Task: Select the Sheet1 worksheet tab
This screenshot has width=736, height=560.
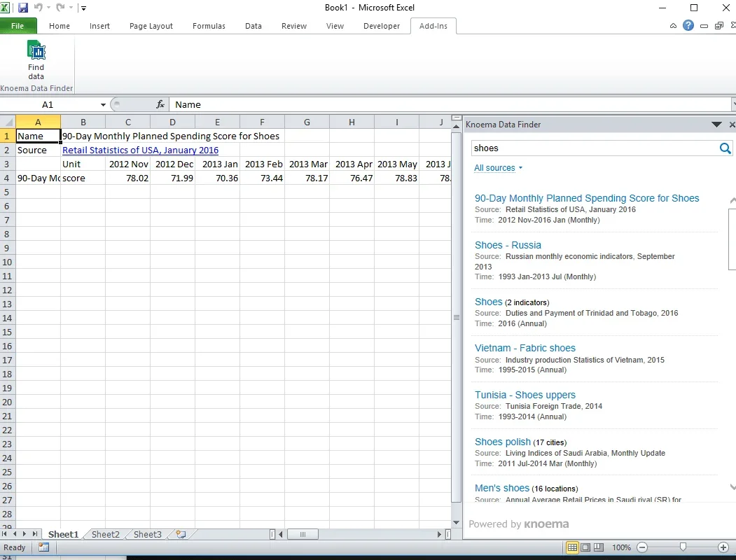Action: pos(63,534)
